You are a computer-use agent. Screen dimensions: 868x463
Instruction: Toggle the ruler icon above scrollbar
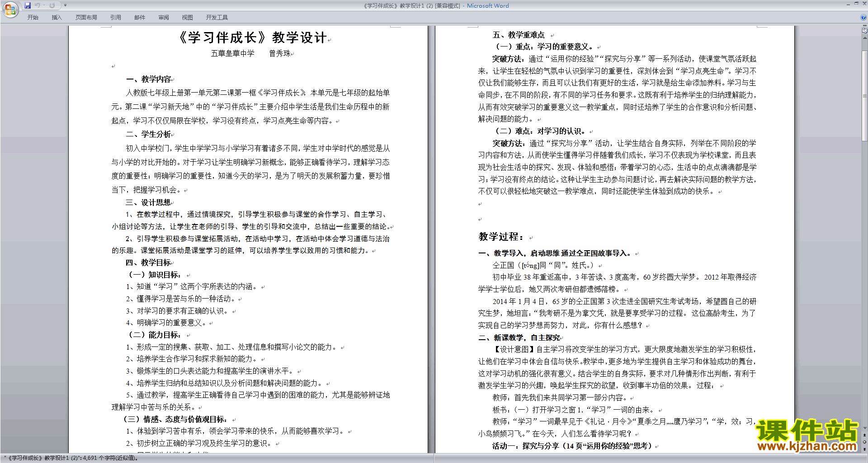(x=865, y=31)
